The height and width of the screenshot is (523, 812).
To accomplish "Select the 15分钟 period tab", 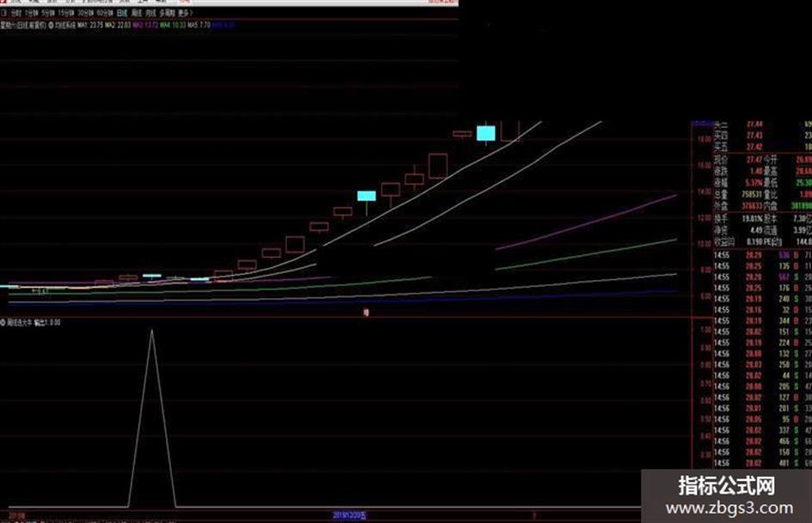I will (66, 13).
